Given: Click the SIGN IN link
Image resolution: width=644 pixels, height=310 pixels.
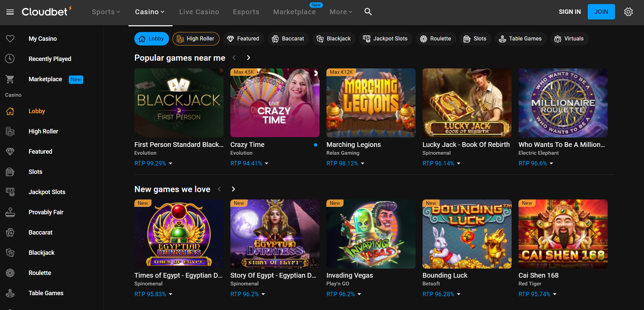Looking at the screenshot, I should point(570,12).
